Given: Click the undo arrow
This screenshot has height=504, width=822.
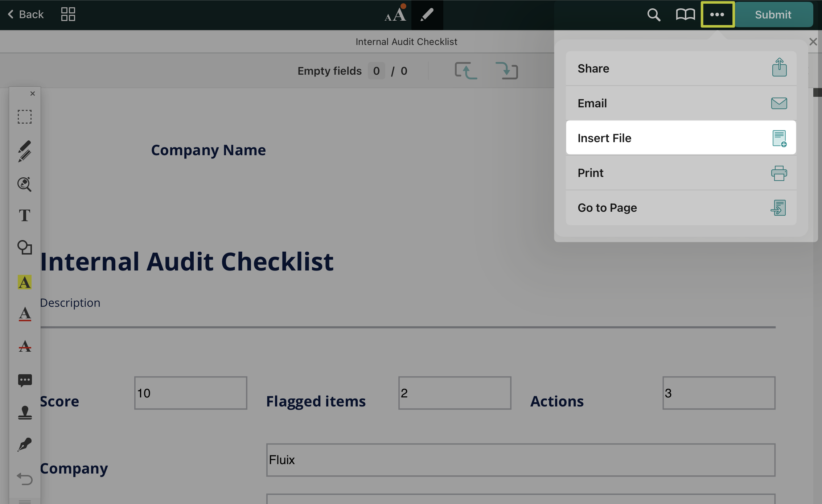Looking at the screenshot, I should pos(25,479).
